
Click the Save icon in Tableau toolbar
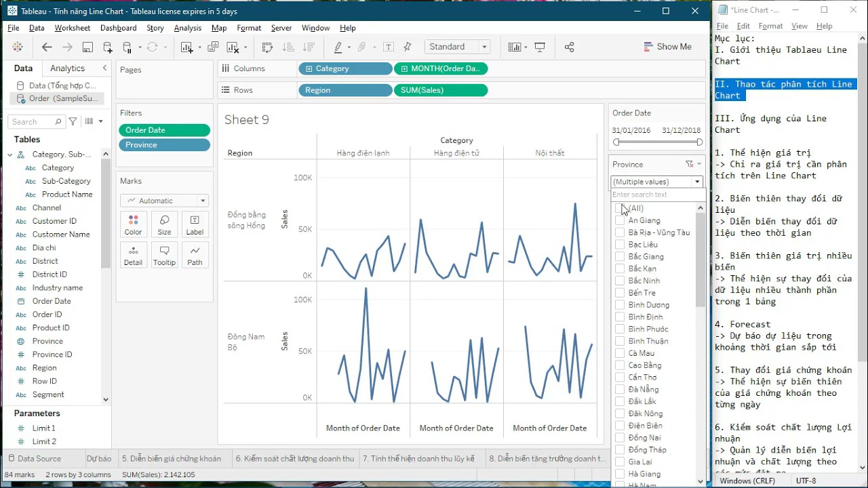tap(87, 47)
